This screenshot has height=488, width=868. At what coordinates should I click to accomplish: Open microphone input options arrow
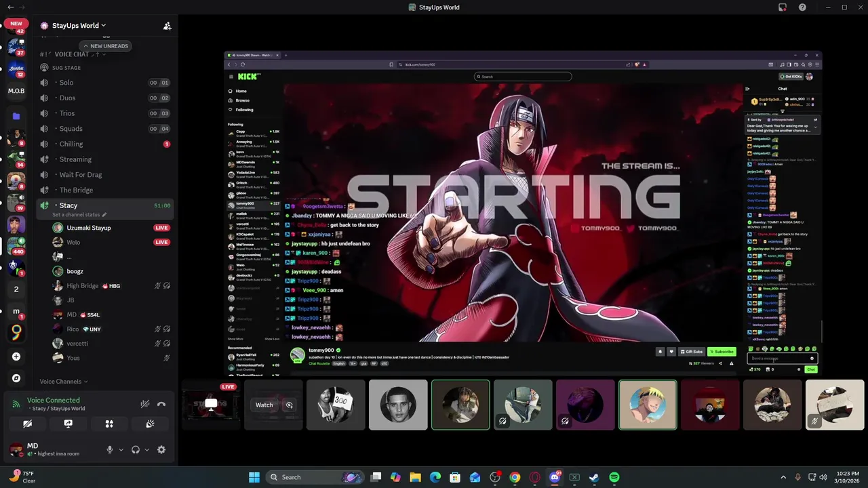121,449
